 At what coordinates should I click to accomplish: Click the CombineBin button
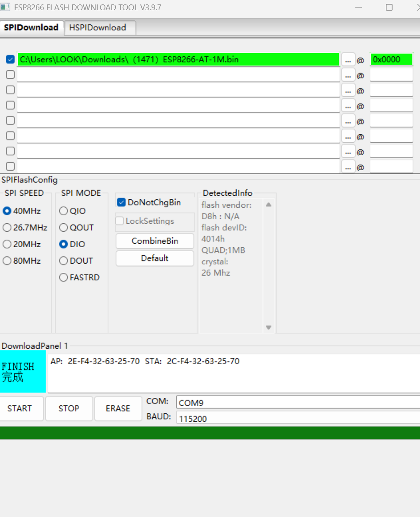click(155, 241)
